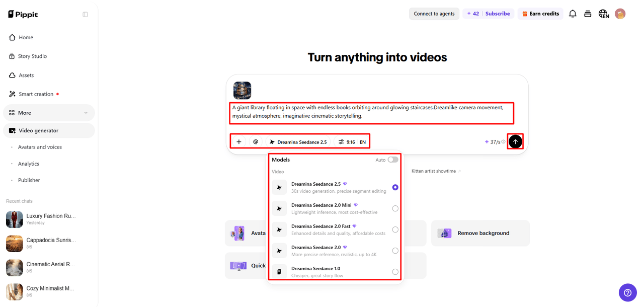Click '30s video generation, precise segment editing' text
Screen dimensions: 644x307
(339, 191)
